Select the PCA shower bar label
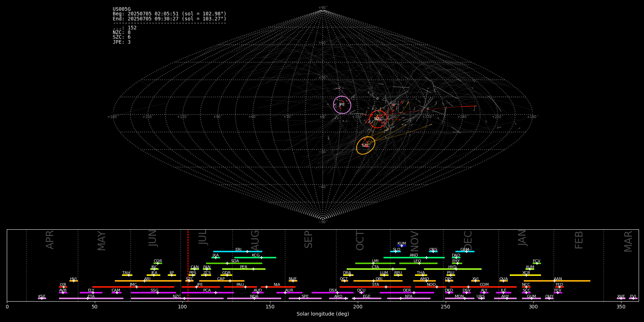The image size is (644, 322). click(207, 291)
